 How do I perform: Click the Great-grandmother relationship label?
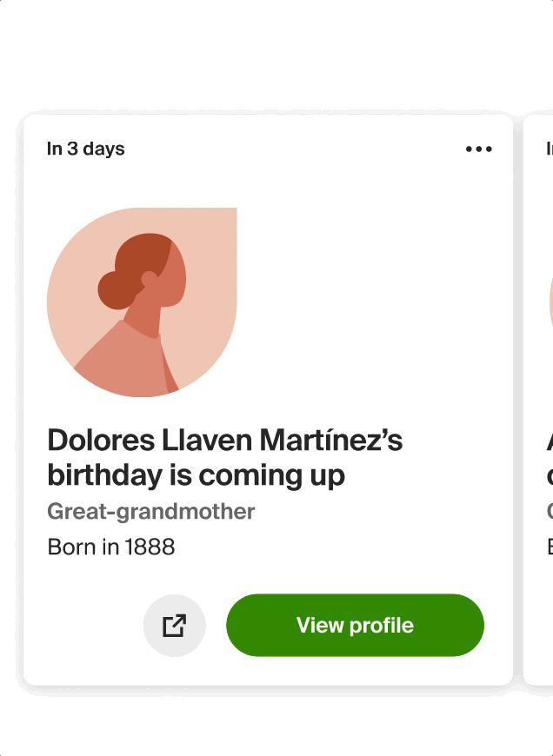(151, 511)
